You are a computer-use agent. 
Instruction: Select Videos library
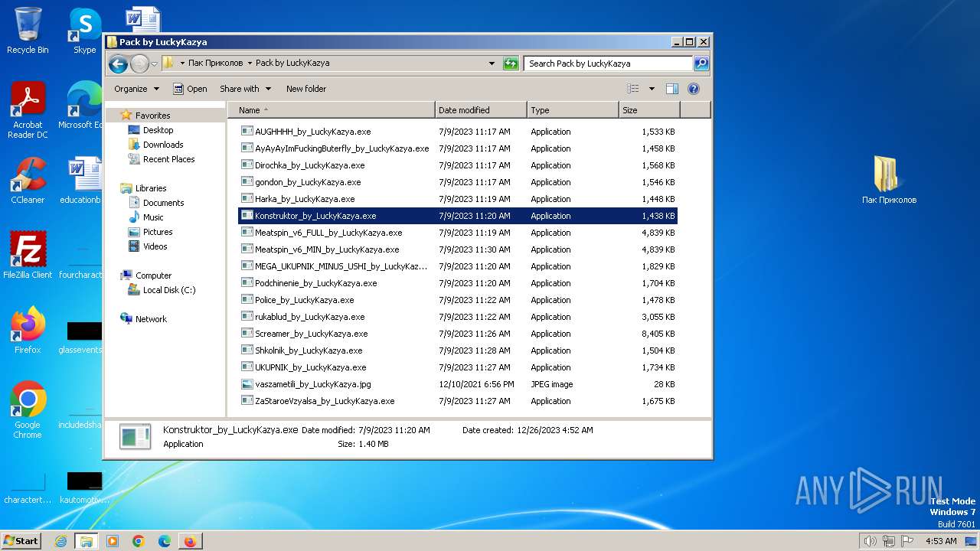click(155, 246)
